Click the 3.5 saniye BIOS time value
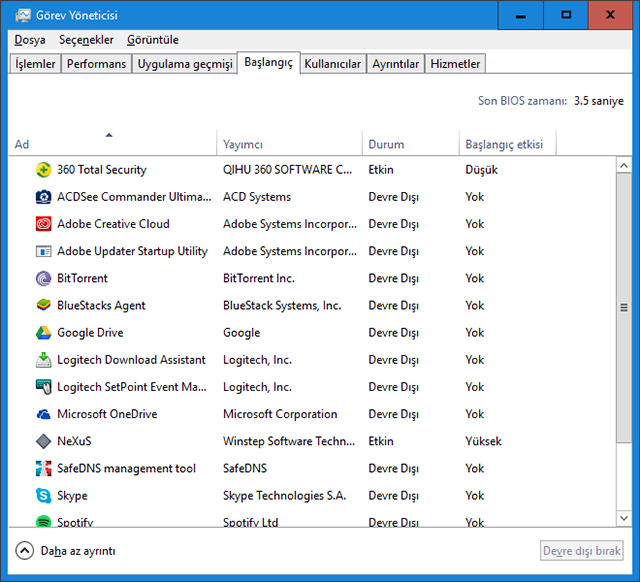 599,101
